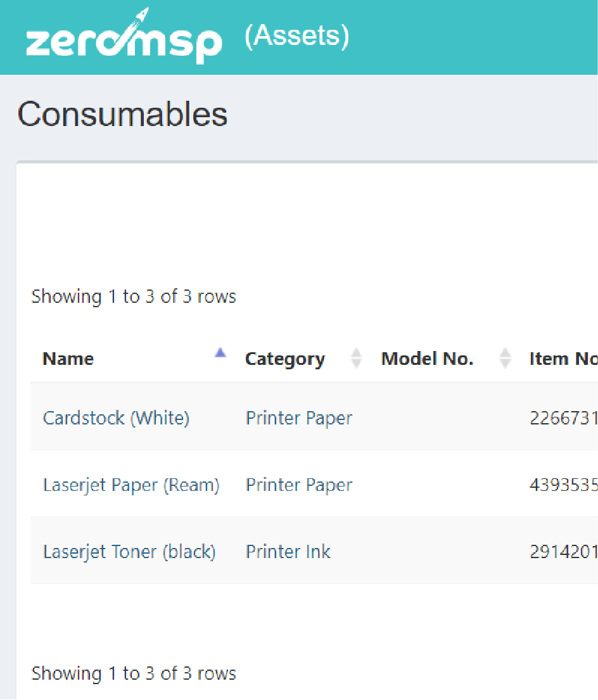Screen dimensions: 598x700
Task: Click the Model No. column header
Action: (427, 359)
